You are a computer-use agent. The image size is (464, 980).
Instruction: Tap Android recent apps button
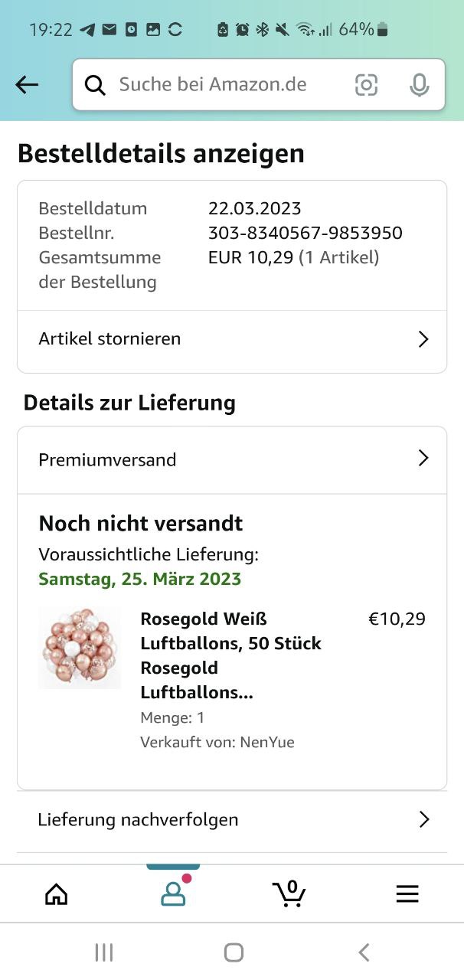[x=103, y=952]
